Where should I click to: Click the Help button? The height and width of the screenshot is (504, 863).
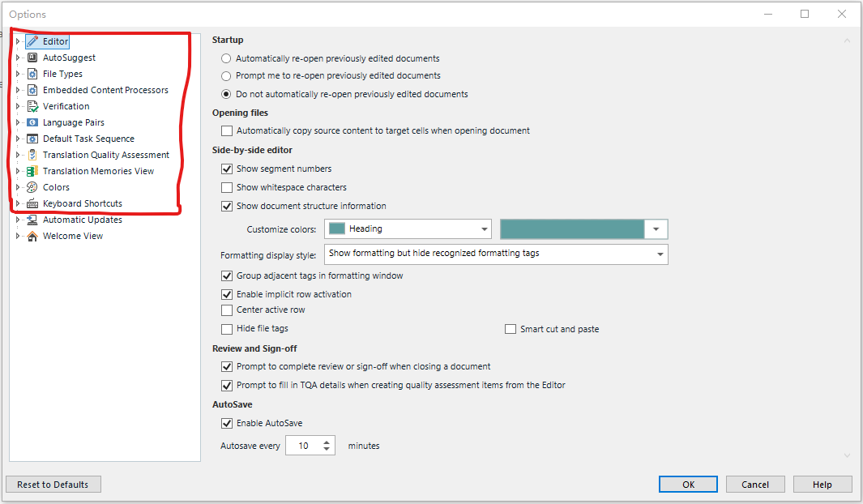tap(822, 485)
